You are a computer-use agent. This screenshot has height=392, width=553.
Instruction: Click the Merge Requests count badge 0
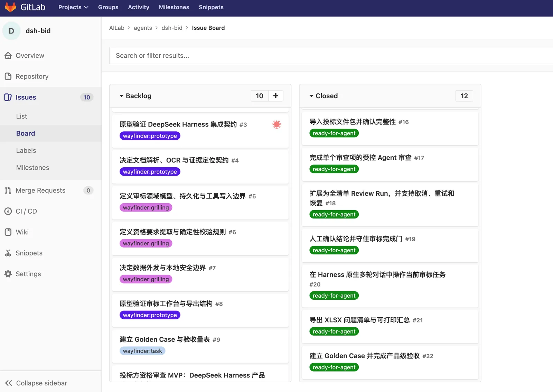pyautogui.click(x=88, y=190)
